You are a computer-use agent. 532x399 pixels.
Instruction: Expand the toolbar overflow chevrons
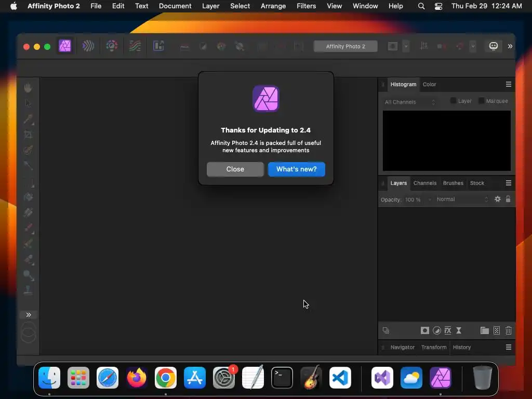tap(510, 46)
